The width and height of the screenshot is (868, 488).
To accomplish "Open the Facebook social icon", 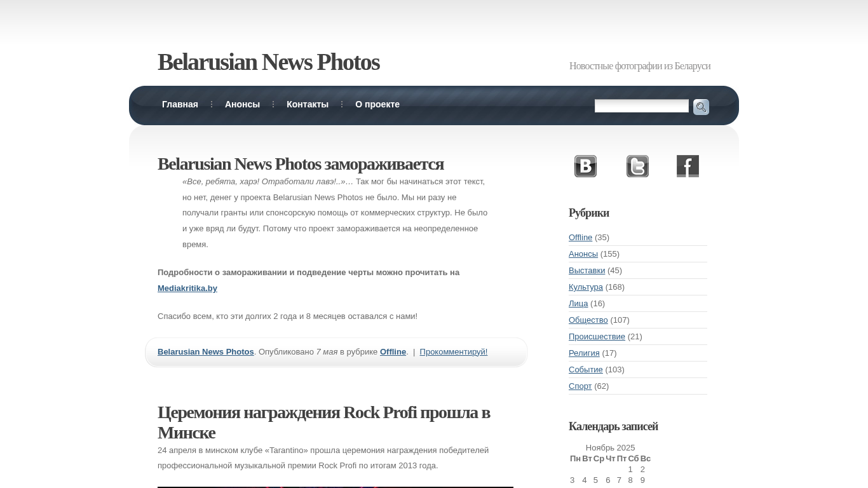I will point(688,166).
